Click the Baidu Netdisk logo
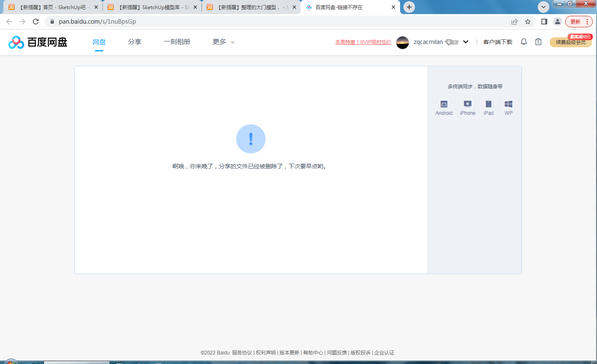This screenshot has width=597, height=364. pyautogui.click(x=38, y=42)
